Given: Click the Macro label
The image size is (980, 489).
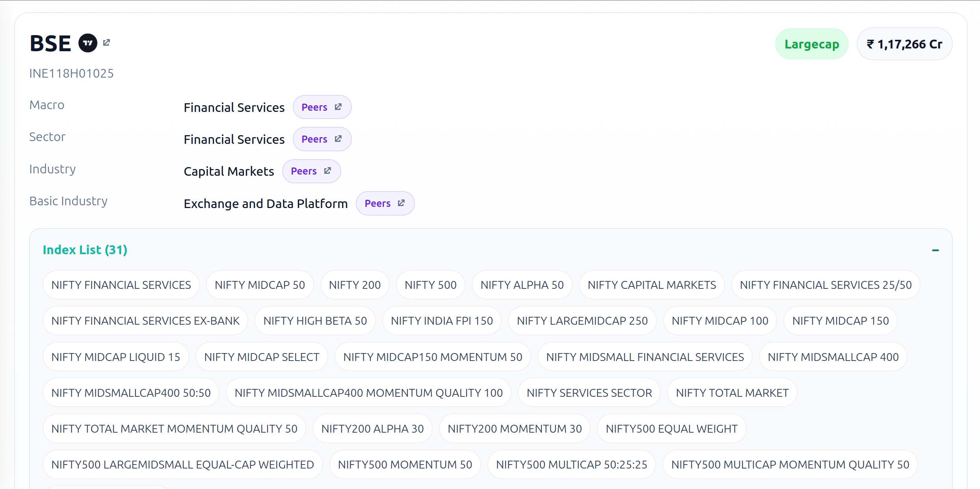Looking at the screenshot, I should click(x=47, y=105).
